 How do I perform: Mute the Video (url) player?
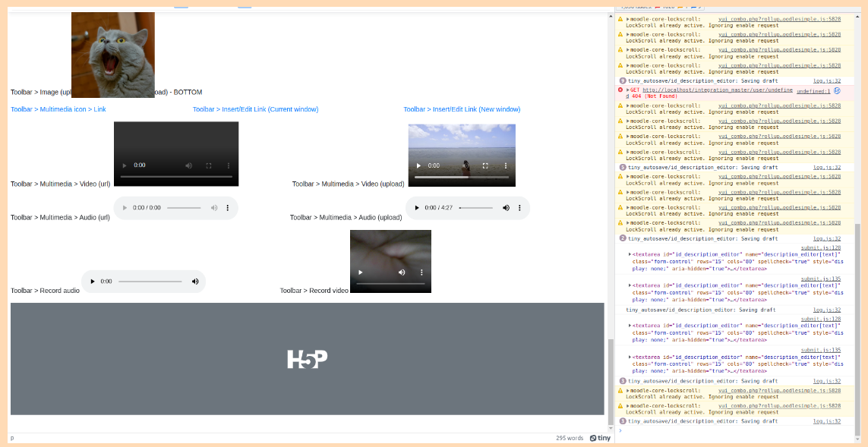coord(189,165)
